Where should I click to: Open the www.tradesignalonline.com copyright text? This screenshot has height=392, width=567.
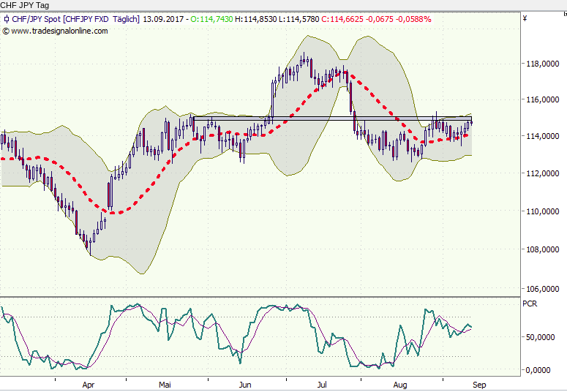point(56,31)
